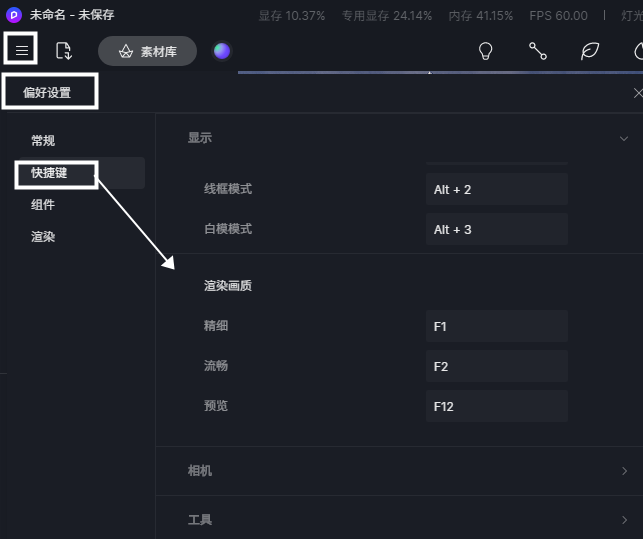The height and width of the screenshot is (539, 643).
Task: Click the 线框模式 shortcut field Alt + 2
Action: coord(496,190)
